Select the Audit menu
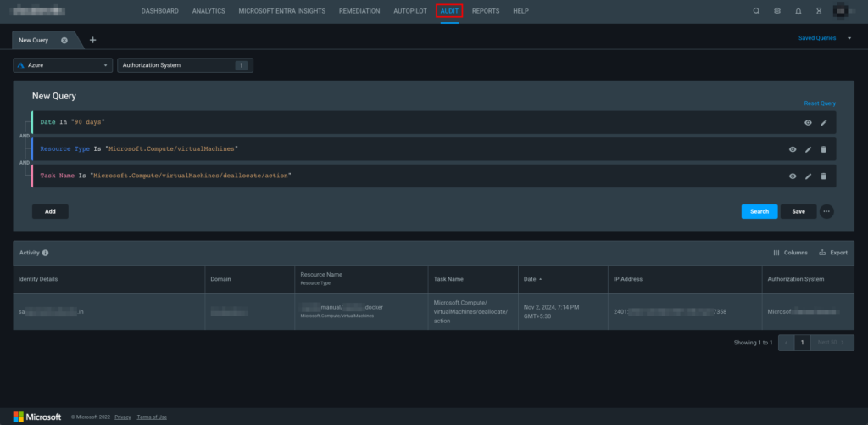Screen dimensions: 868x425 click(449, 11)
